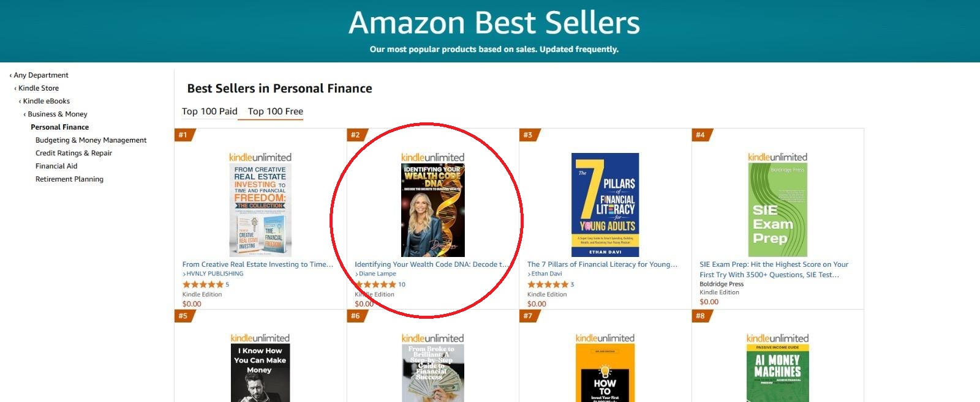Open HVNLY PUBLISHING author page
Screen dimensions: 980x402
point(214,274)
